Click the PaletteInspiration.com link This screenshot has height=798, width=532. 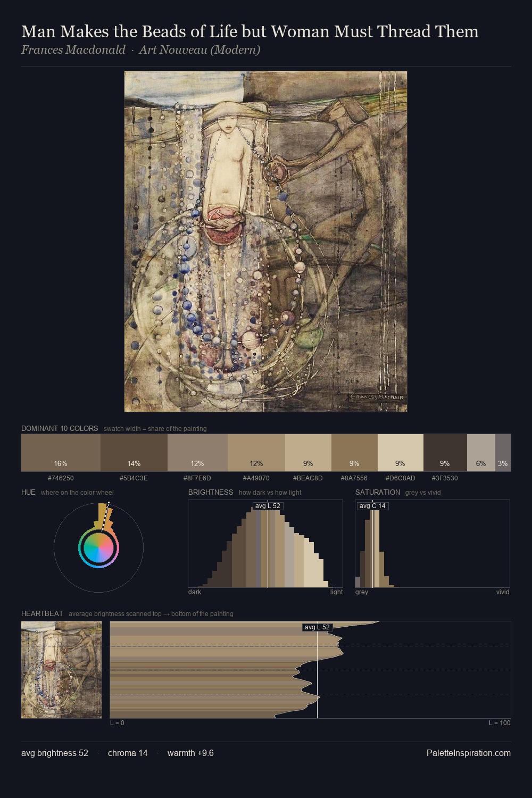pyautogui.click(x=469, y=753)
